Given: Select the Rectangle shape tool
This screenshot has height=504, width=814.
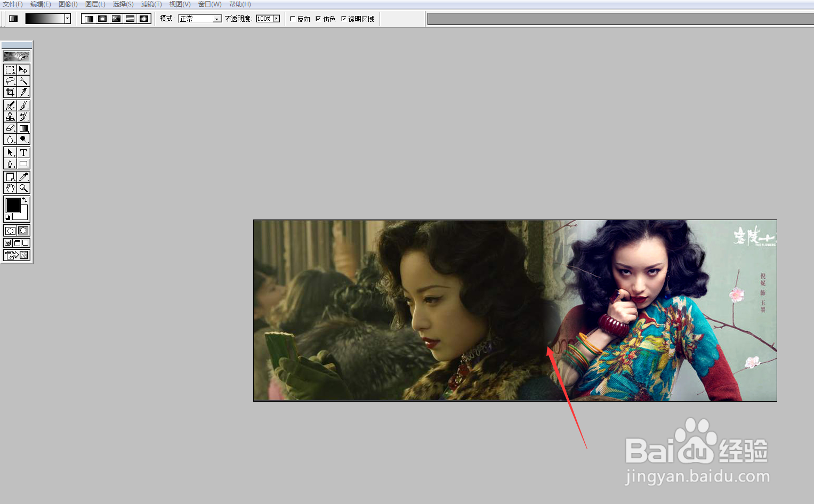Looking at the screenshot, I should click(x=23, y=164).
